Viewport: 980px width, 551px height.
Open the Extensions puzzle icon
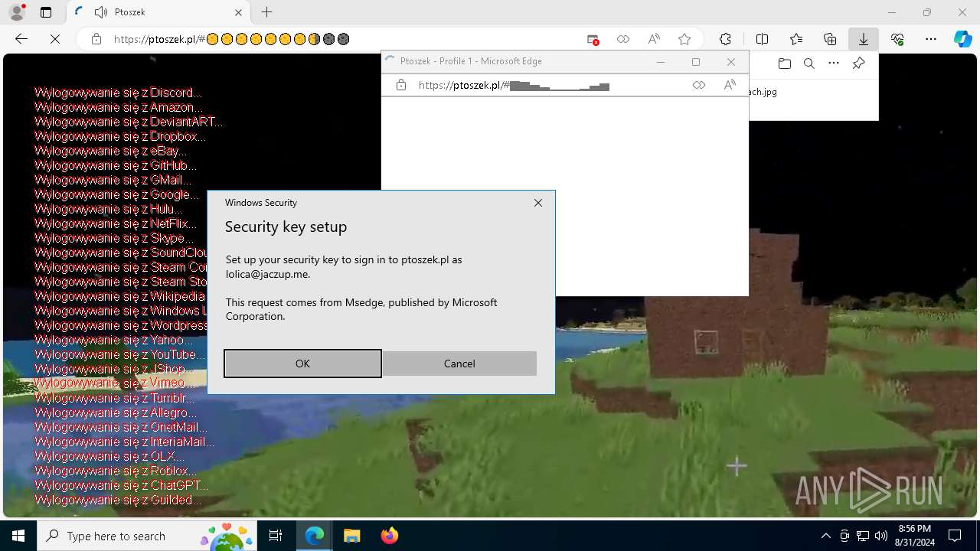click(x=725, y=39)
